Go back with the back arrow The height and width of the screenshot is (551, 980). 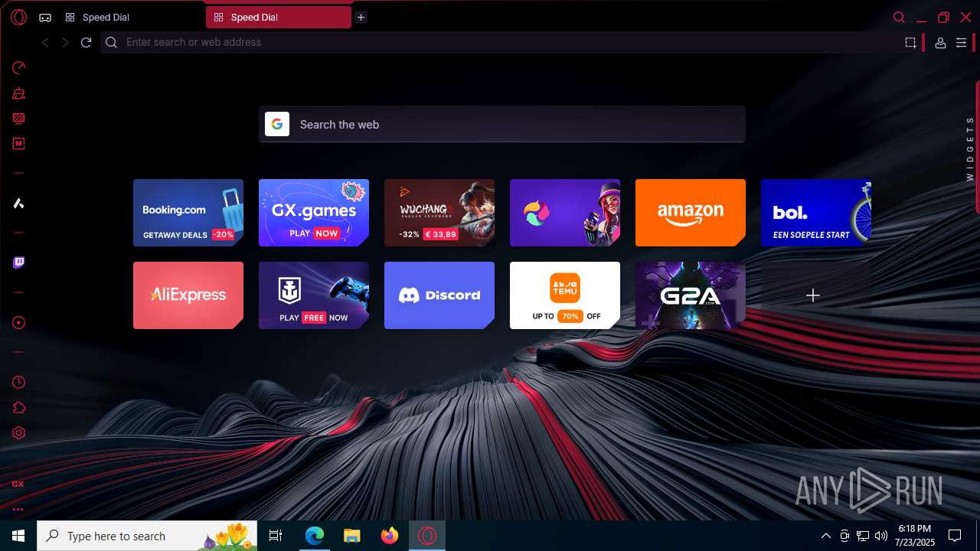[45, 42]
